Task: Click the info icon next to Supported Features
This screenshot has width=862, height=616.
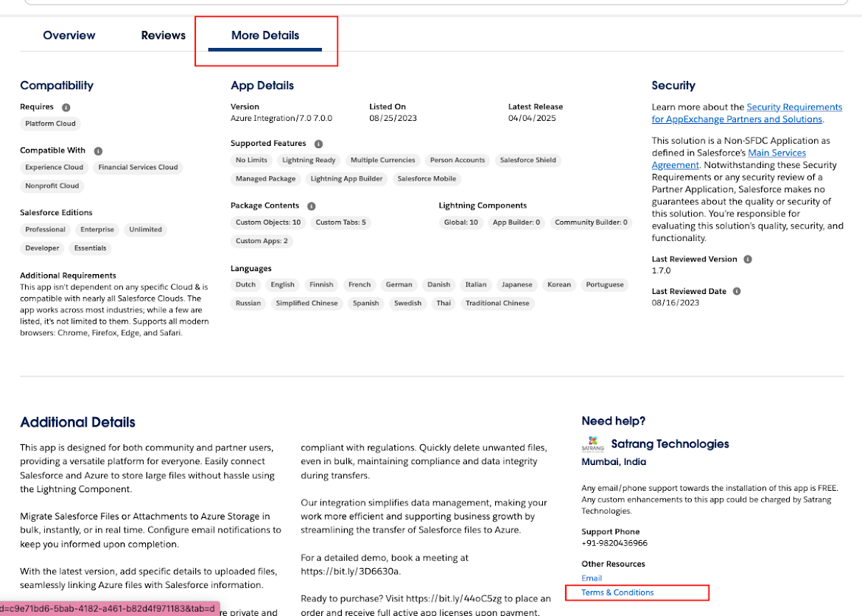Action: click(318, 144)
